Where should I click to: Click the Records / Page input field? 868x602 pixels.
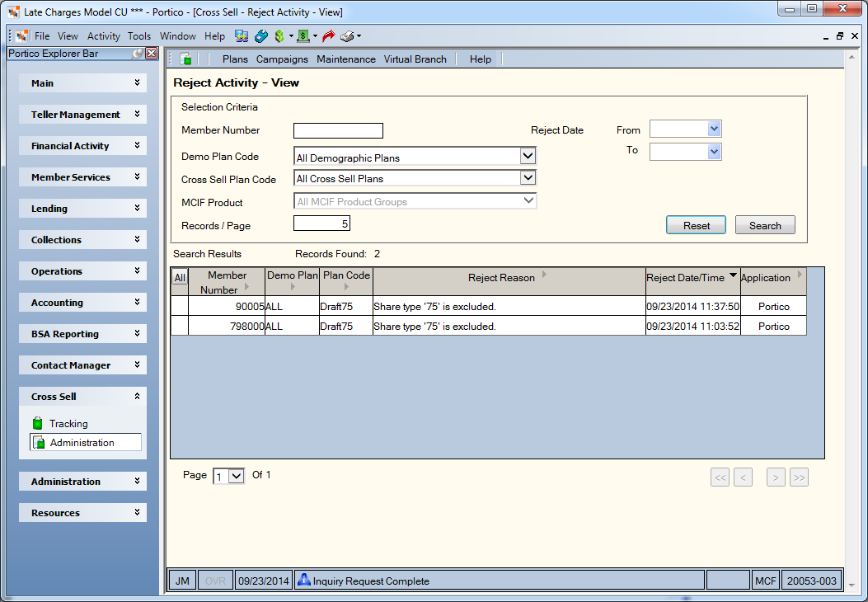point(321,223)
